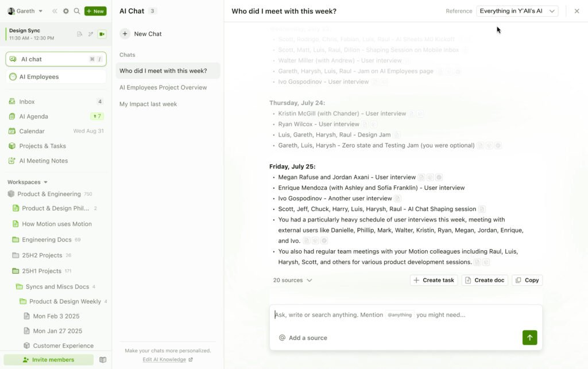This screenshot has width=588, height=369.
Task: Click the Create task button
Action: point(434,280)
